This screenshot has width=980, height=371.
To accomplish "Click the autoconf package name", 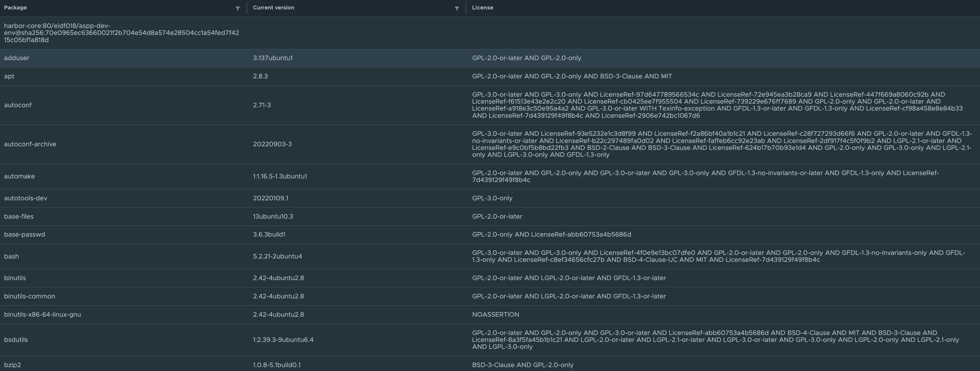I will click(18, 105).
